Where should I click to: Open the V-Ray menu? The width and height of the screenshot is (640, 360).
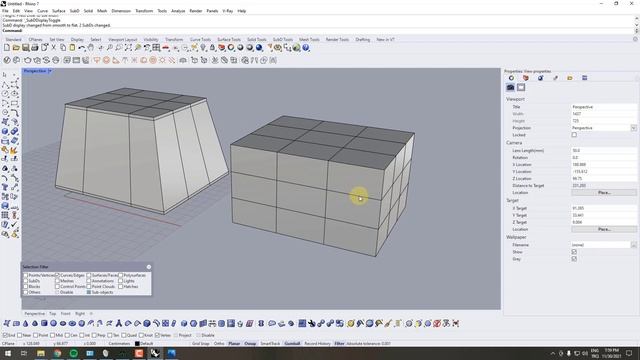coord(227,11)
